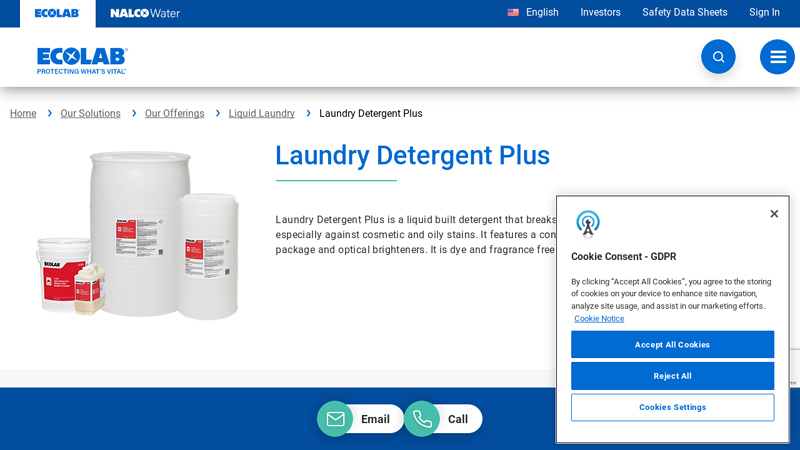Image resolution: width=800 pixels, height=450 pixels.
Task: Open the English language selector
Action: (542, 12)
